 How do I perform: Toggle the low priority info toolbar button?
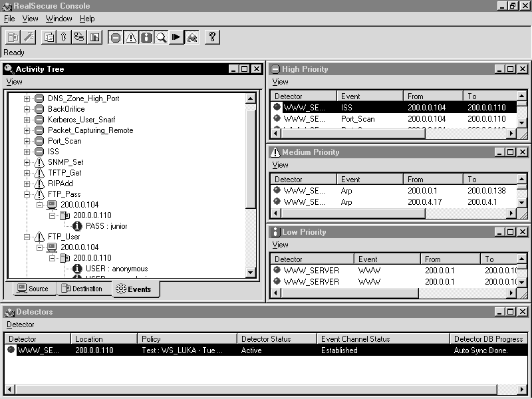[146, 37]
